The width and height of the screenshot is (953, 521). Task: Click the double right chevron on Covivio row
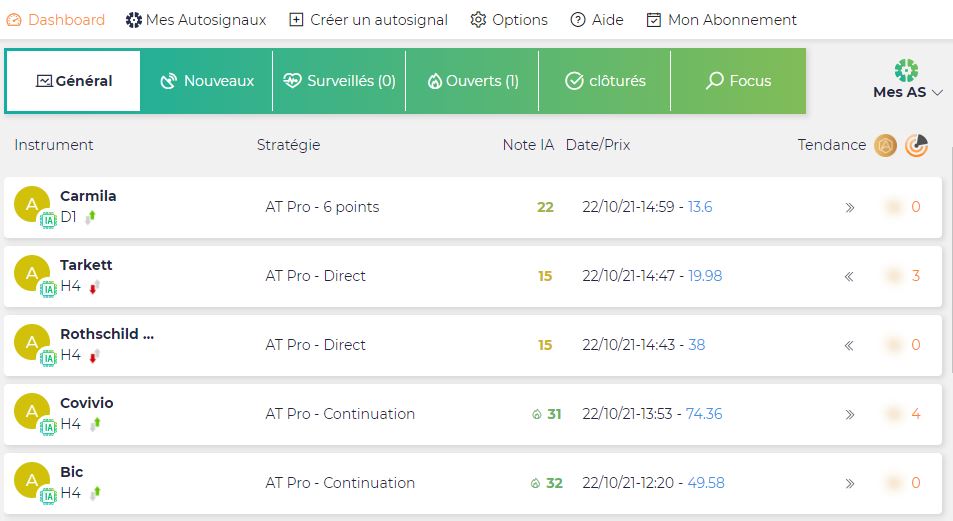[849, 414]
